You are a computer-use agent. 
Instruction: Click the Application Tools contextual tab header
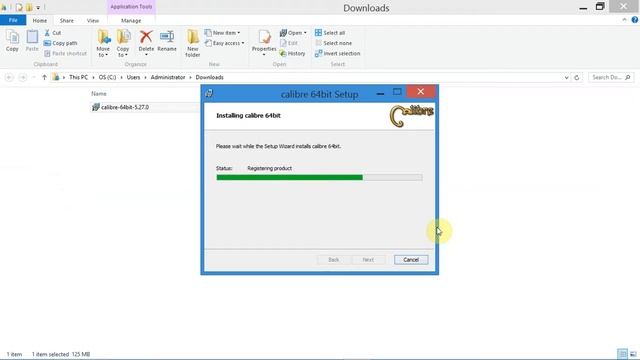pos(131,7)
